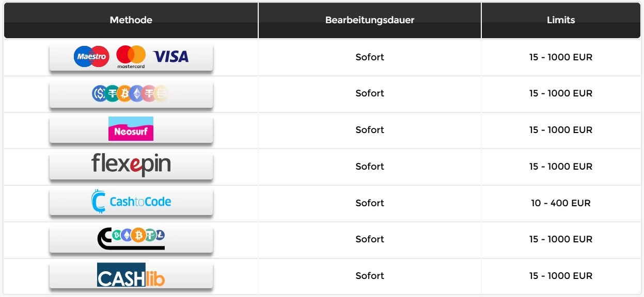
Task: Click the 15 - 1000 EUR limit for flexepin
Action: (561, 167)
